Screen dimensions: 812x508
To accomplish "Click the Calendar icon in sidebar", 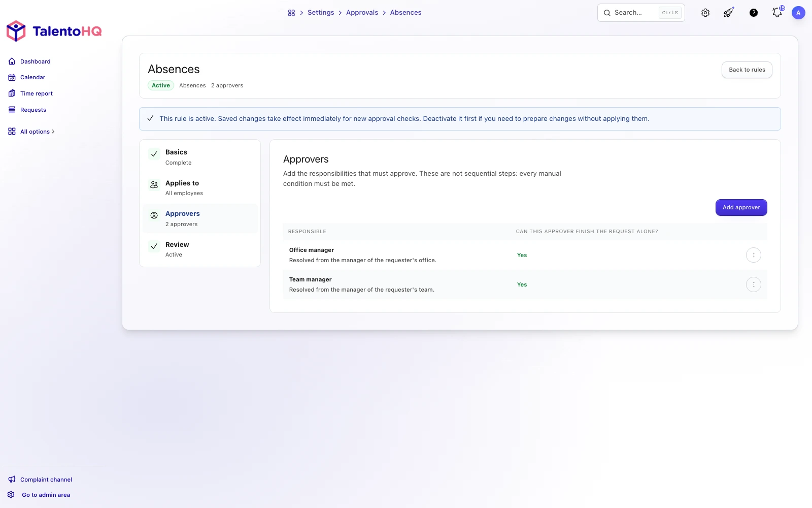I will click(12, 77).
